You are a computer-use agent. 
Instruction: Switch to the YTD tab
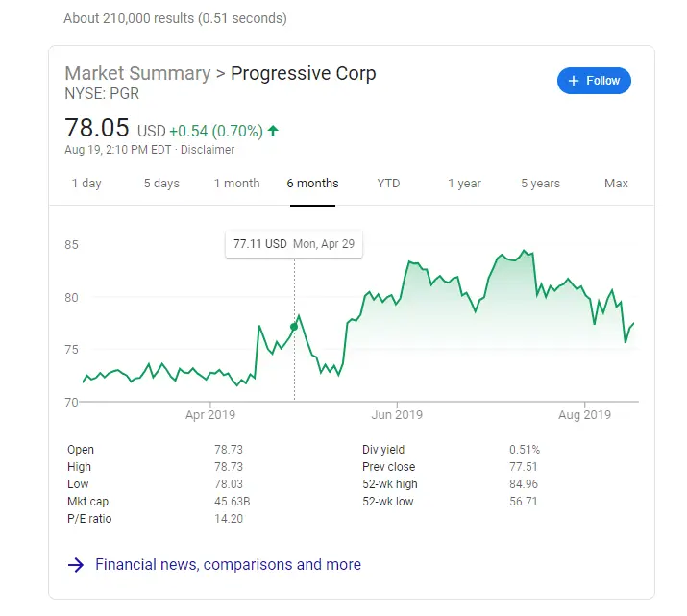[x=388, y=184]
